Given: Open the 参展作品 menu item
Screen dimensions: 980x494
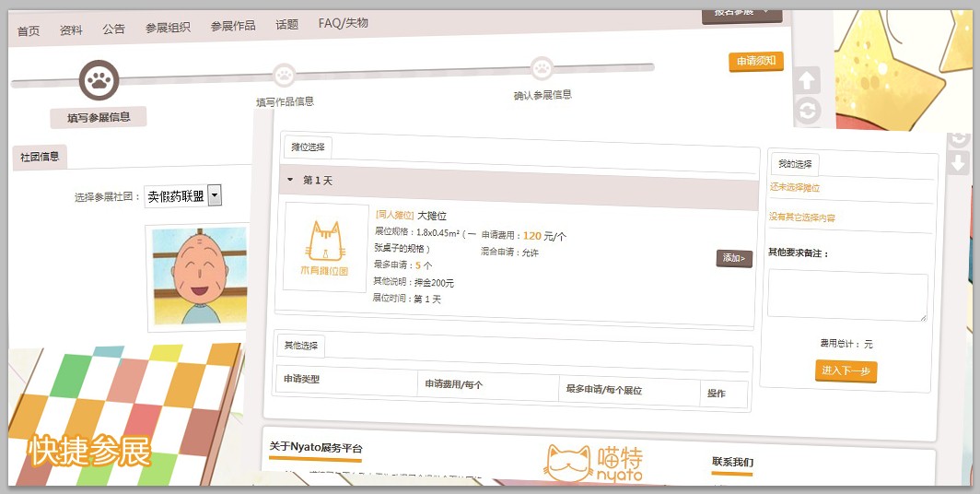Looking at the screenshot, I should (233, 26).
